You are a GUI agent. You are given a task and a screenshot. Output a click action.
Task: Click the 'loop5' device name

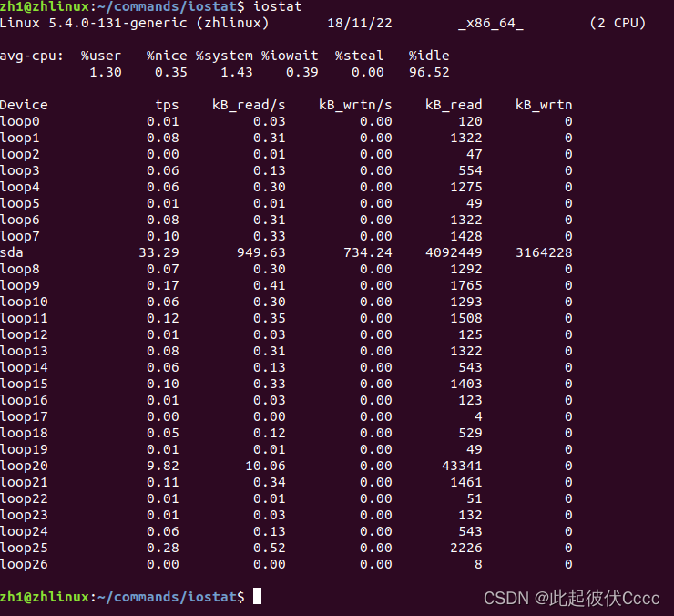[x=20, y=203]
